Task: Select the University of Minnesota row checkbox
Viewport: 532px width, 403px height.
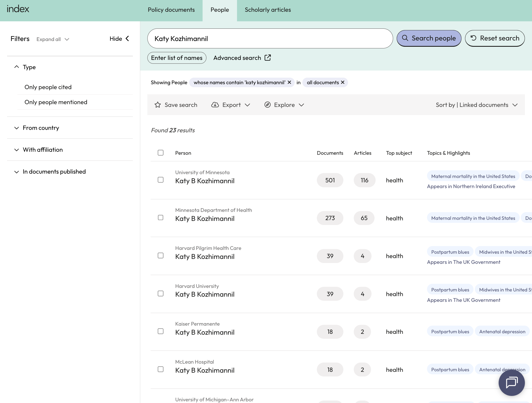Action: (161, 180)
